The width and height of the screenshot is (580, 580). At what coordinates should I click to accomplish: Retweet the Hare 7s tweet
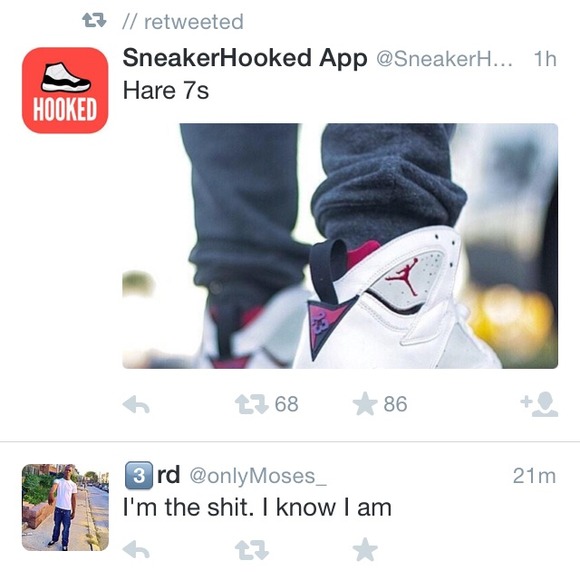pyautogui.click(x=252, y=404)
